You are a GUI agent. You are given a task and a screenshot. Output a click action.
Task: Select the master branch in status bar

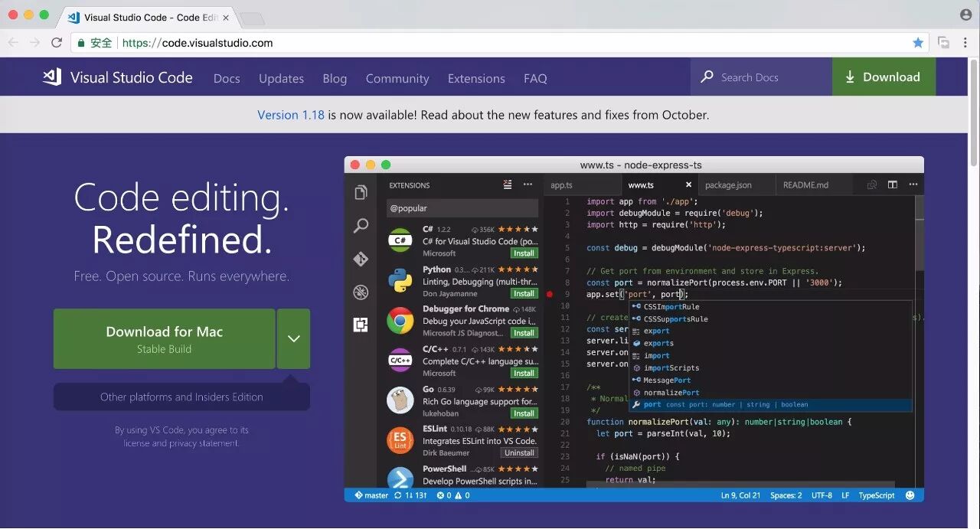click(371, 495)
